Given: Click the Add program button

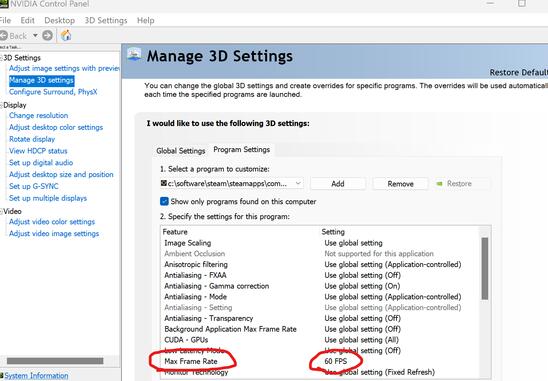Looking at the screenshot, I should click(x=338, y=184).
